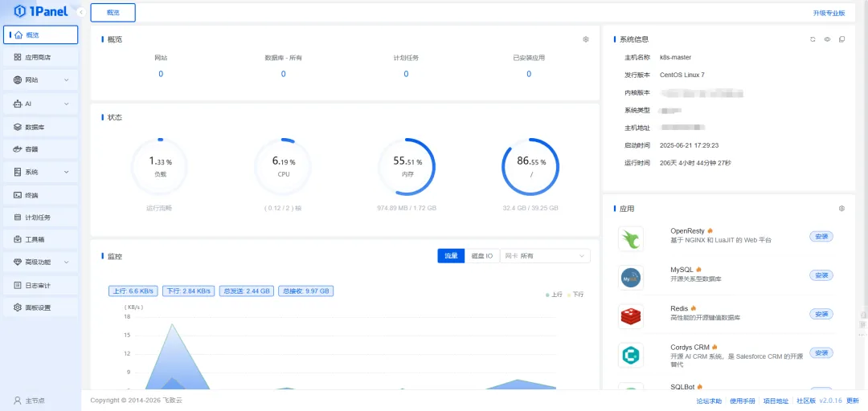868x411 pixels.
Task: Install Cordys CRM with 安装 button
Action: coord(821,353)
